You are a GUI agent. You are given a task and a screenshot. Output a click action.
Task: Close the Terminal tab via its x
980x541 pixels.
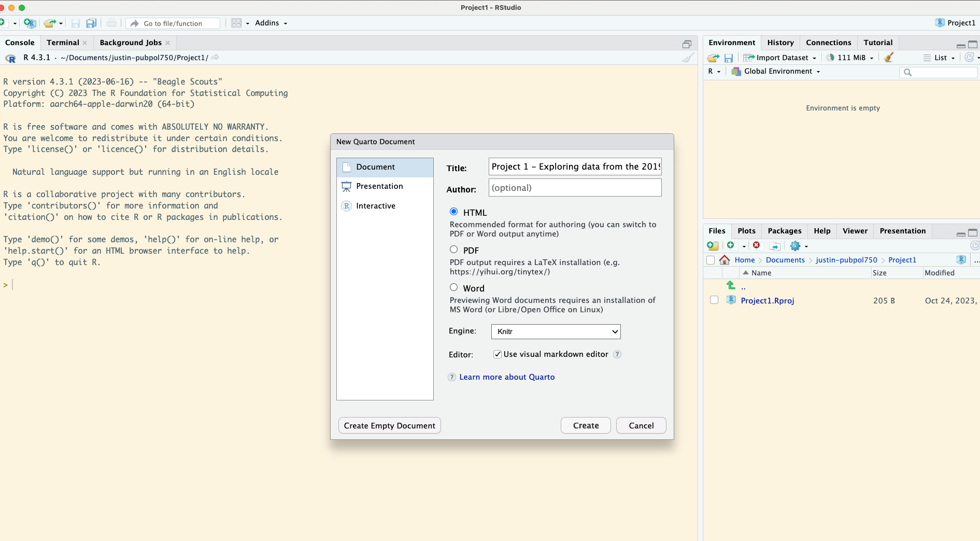[x=85, y=43]
